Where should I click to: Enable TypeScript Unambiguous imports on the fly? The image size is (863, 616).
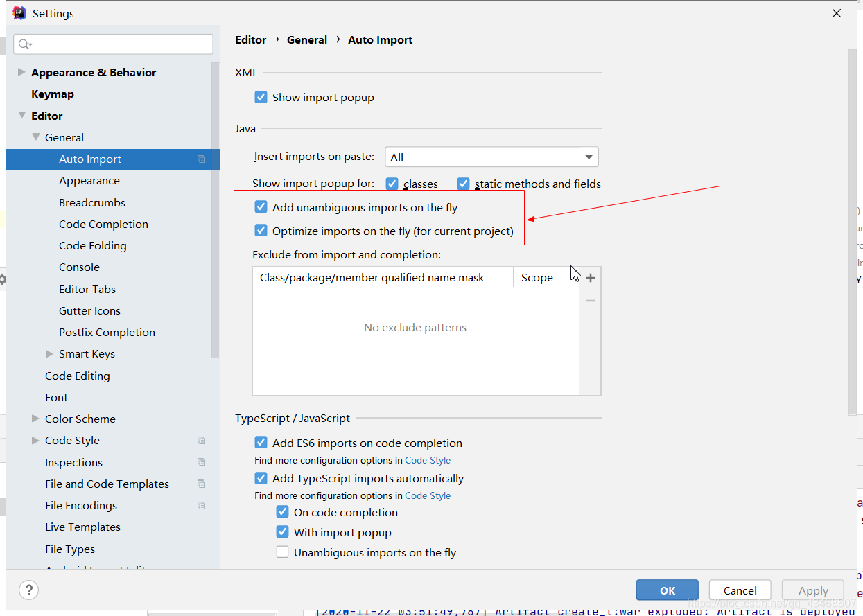pos(283,552)
